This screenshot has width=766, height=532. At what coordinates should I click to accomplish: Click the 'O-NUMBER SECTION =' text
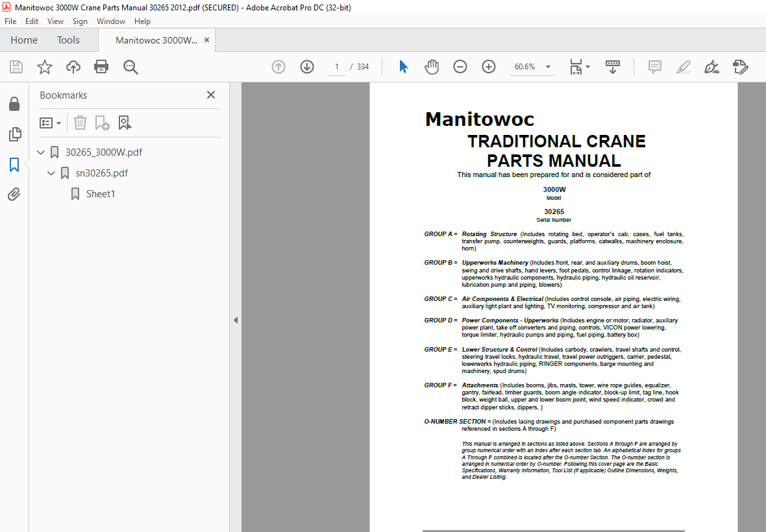tap(457, 422)
